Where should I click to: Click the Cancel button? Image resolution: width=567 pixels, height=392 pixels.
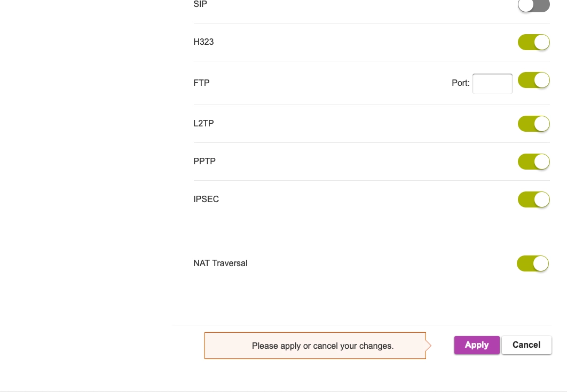[526, 345]
